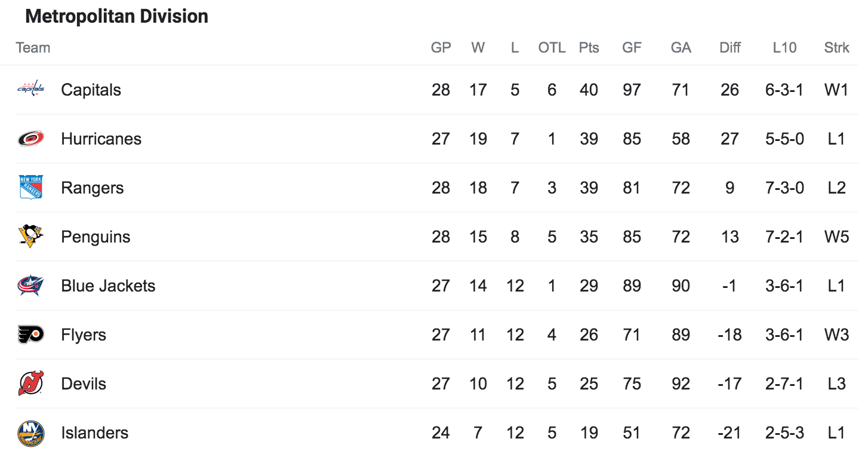
Task: Click the Capitals team logo
Action: pos(30,90)
